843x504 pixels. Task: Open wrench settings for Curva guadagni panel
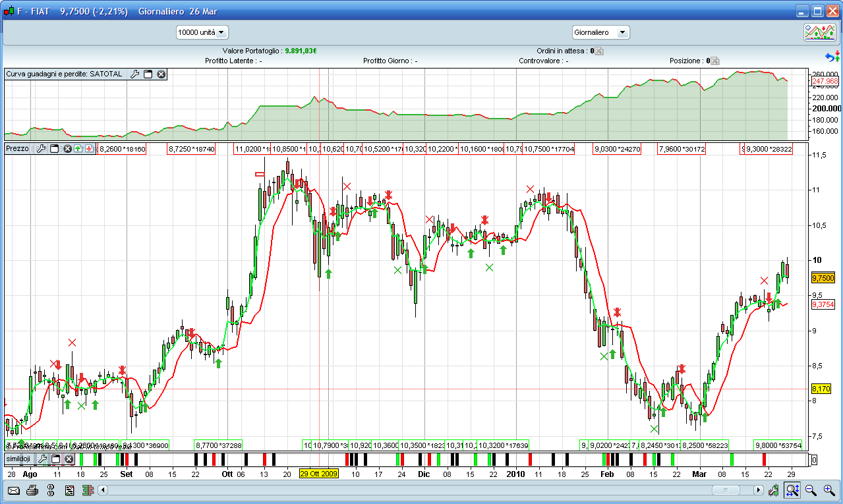(134, 74)
